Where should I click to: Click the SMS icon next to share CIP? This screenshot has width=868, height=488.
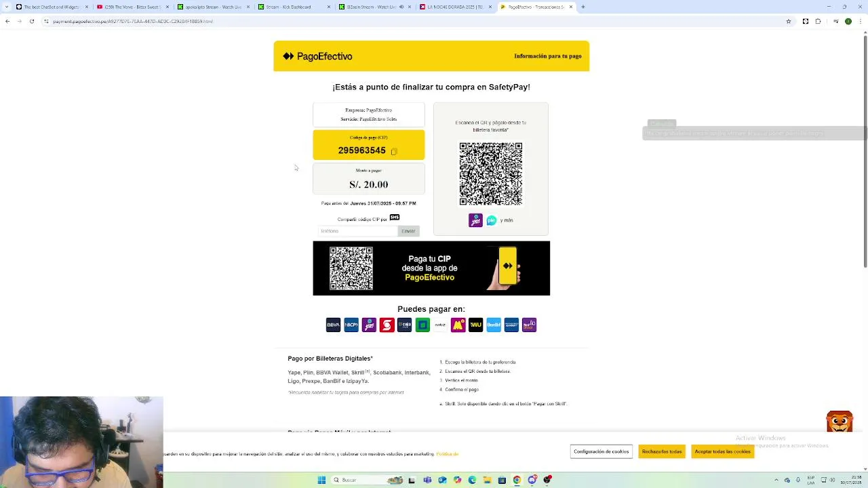[x=395, y=217]
